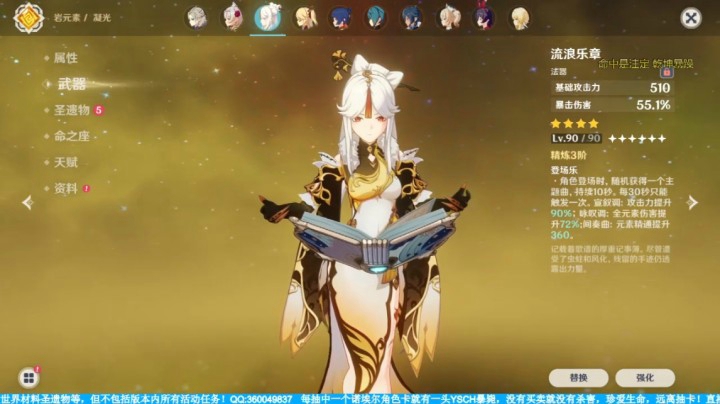Click the 基础攻击力 510 stat row
Screen dimensions: 720x404
[x=612, y=88]
